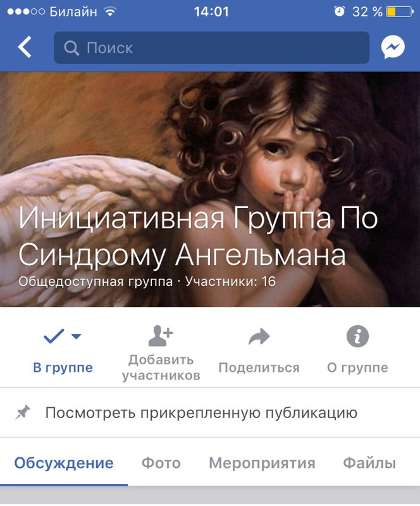Tap the share arrow icon
This screenshot has width=420, height=506.
259,336
